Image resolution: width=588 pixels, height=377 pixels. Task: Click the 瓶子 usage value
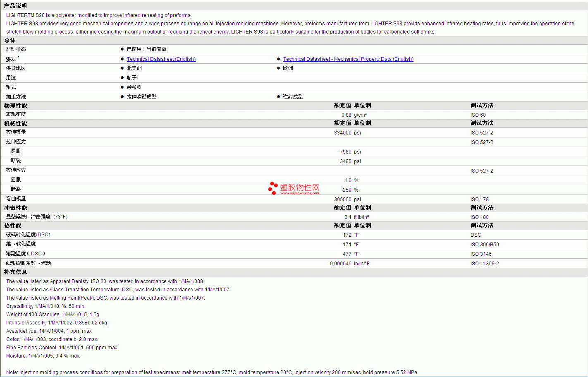pos(132,78)
